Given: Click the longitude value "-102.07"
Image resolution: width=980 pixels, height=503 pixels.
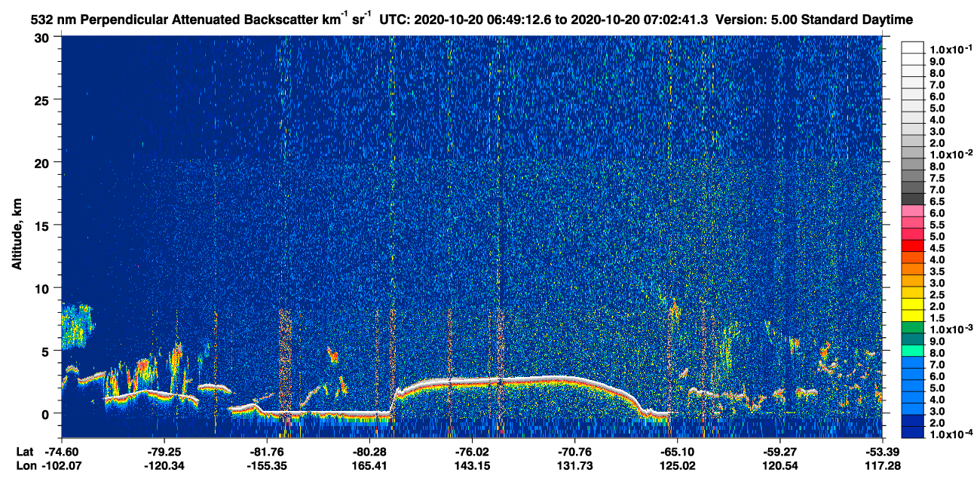Looking at the screenshot, I should [62, 466].
